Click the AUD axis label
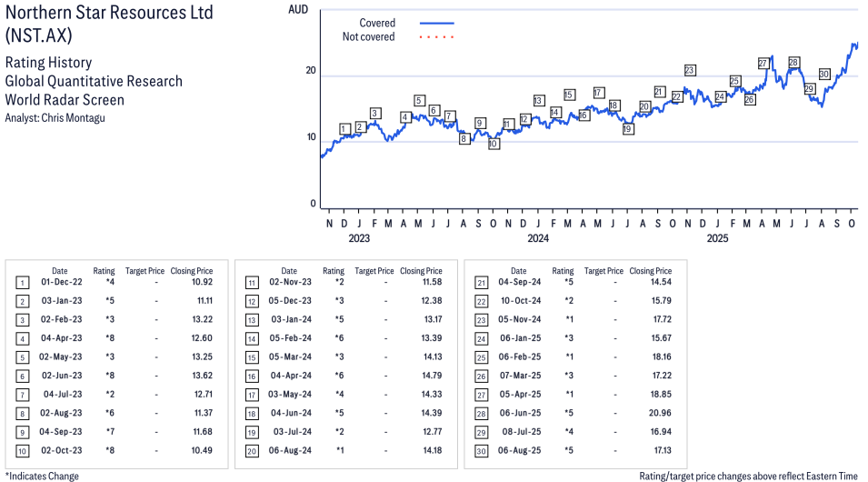 pyautogui.click(x=297, y=9)
